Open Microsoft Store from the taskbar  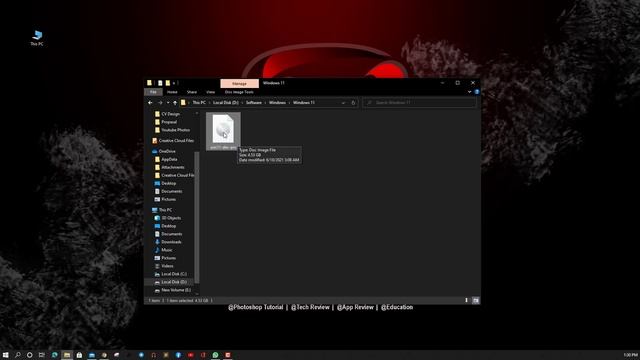[79, 355]
